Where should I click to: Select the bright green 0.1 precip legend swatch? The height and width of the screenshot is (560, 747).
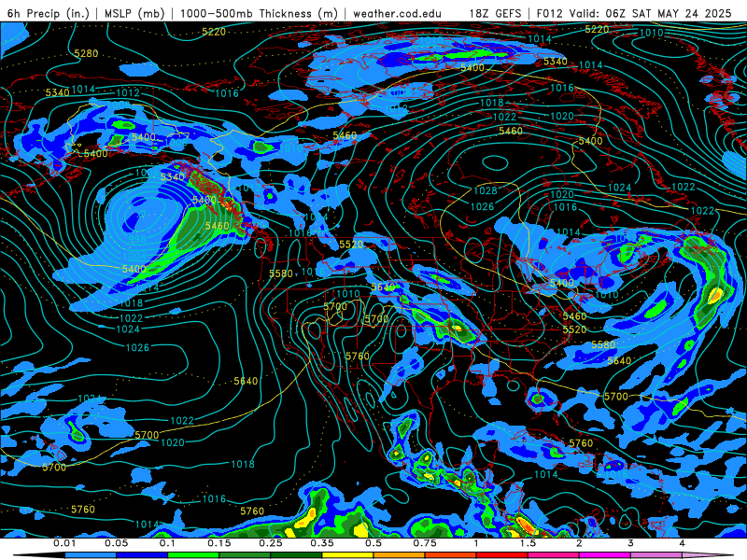click(193, 555)
